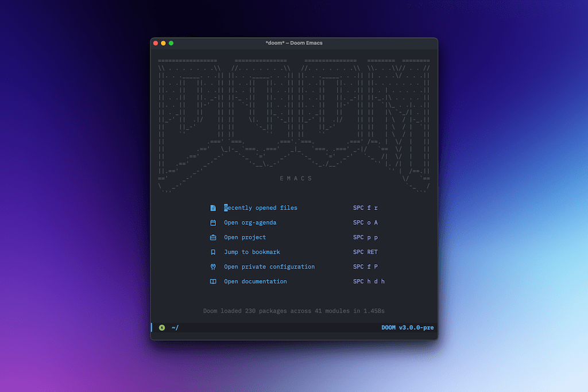The image size is (588, 392).
Task: Click the E M A C S banner text
Action: 296,178
